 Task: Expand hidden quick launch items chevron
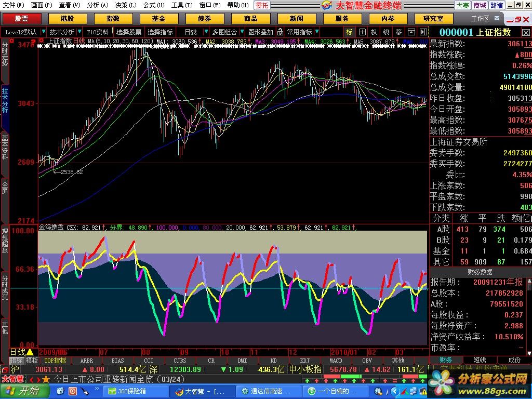(97, 389)
